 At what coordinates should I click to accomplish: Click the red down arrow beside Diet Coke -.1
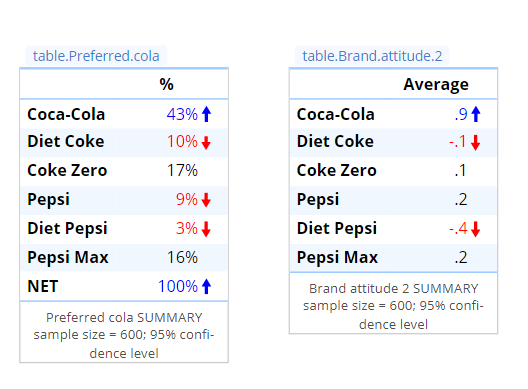475,142
